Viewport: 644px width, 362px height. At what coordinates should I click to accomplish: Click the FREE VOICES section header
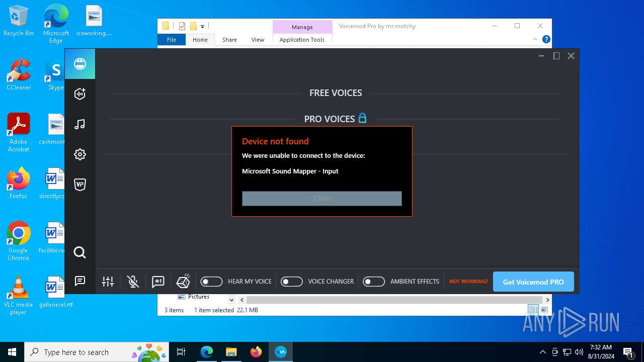tap(336, 93)
